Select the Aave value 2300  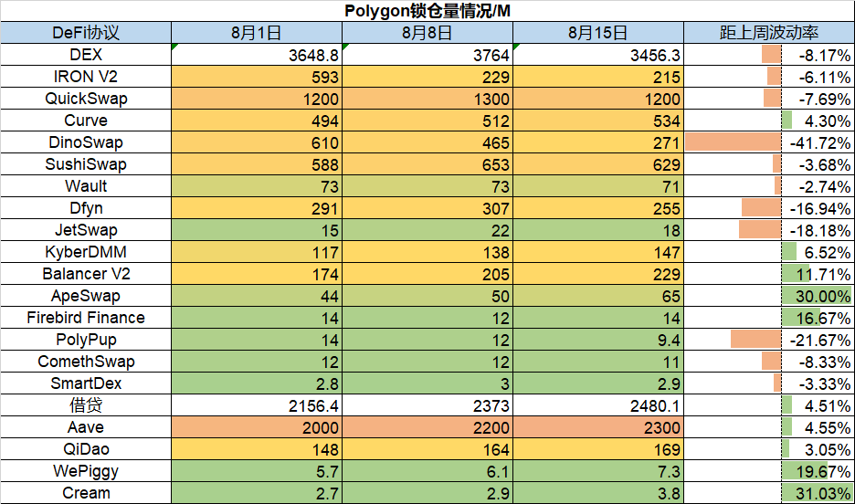point(662,427)
